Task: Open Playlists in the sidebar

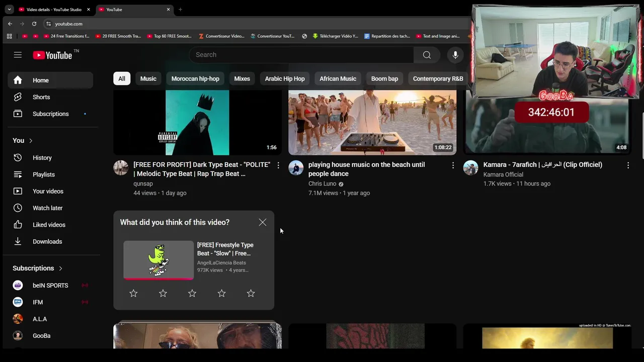Action: tap(50, 174)
